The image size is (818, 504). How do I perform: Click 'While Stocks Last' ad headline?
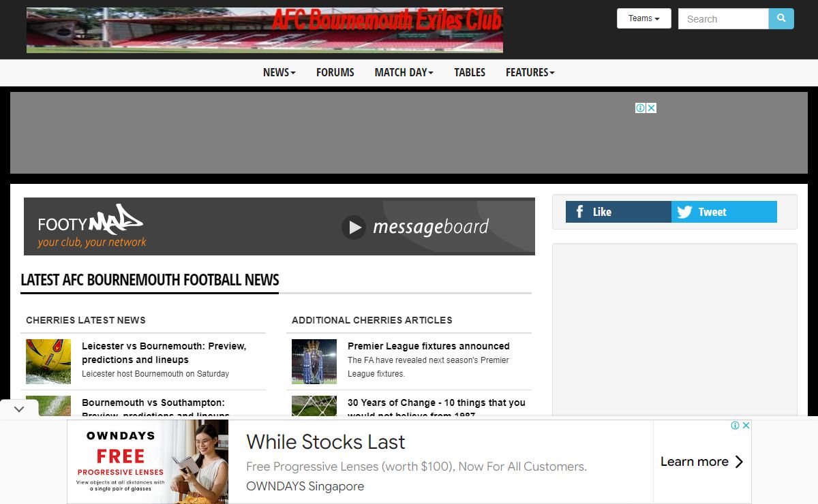(326, 442)
